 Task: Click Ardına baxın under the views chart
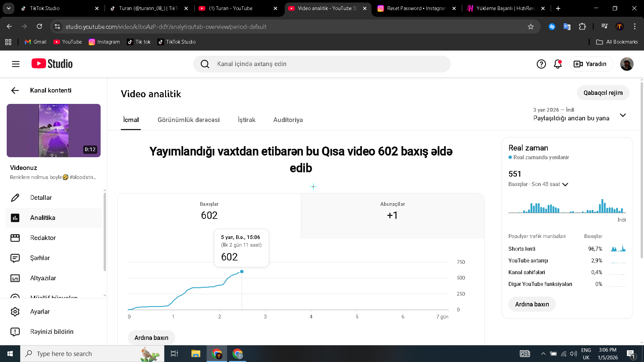coord(151,338)
